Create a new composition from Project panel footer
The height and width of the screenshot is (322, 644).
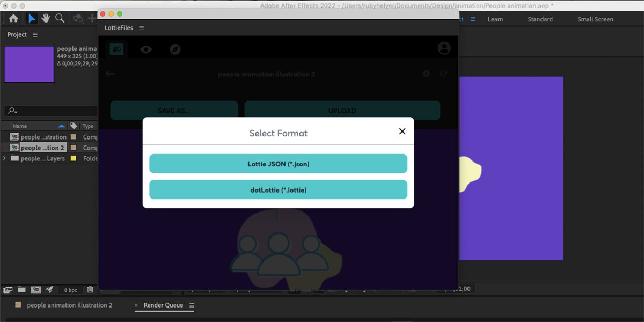35,290
